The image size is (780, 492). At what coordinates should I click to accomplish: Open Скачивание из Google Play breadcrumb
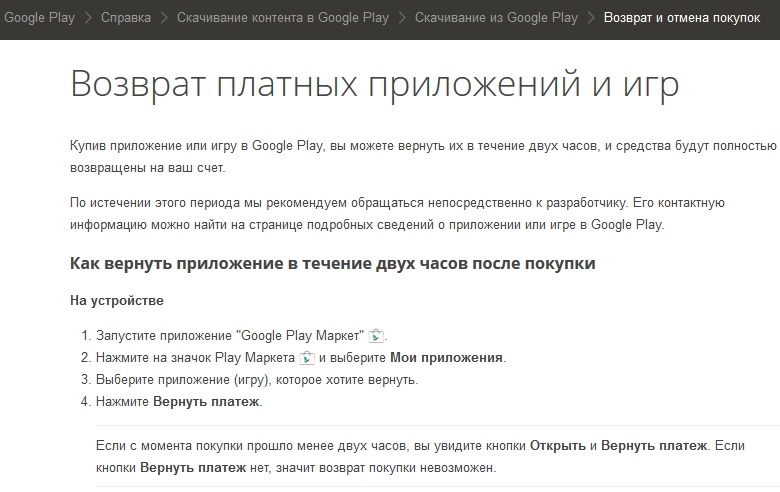point(496,18)
